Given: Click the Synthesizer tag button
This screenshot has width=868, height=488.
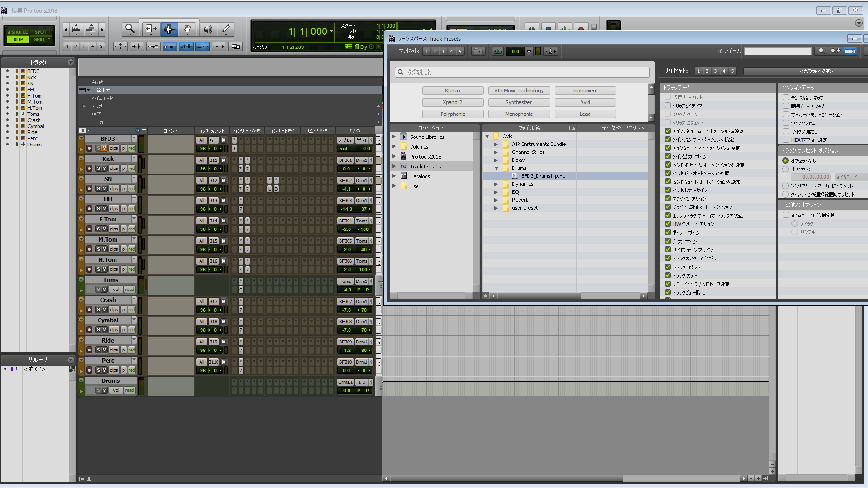Looking at the screenshot, I should 519,102.
